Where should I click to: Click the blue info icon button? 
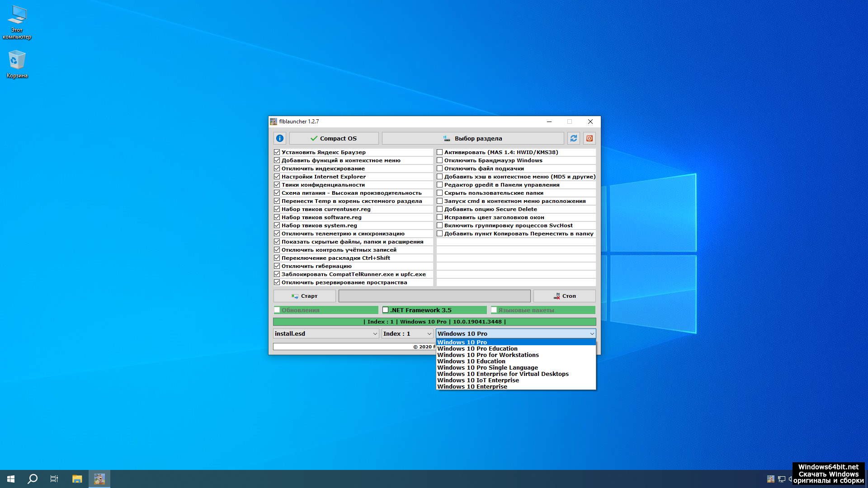279,138
